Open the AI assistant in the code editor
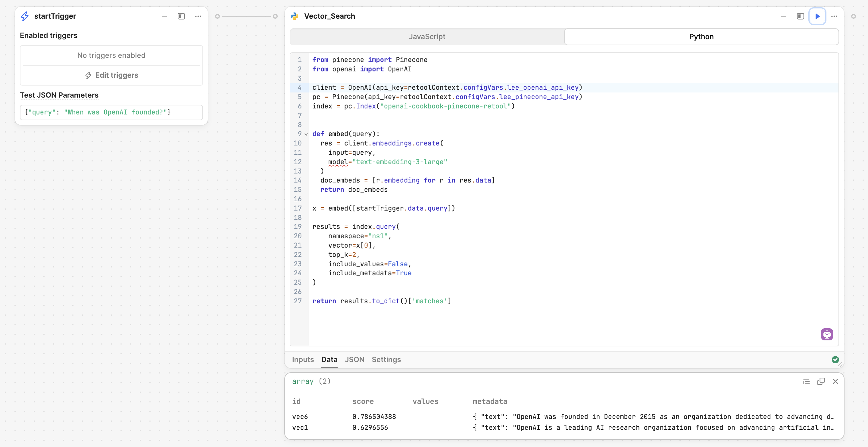868x447 pixels. coord(827,334)
